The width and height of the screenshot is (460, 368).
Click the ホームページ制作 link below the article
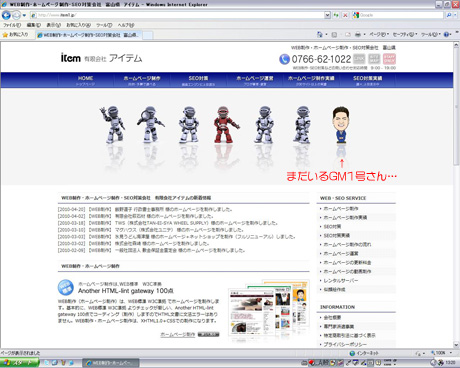pyautogui.click(x=178, y=334)
